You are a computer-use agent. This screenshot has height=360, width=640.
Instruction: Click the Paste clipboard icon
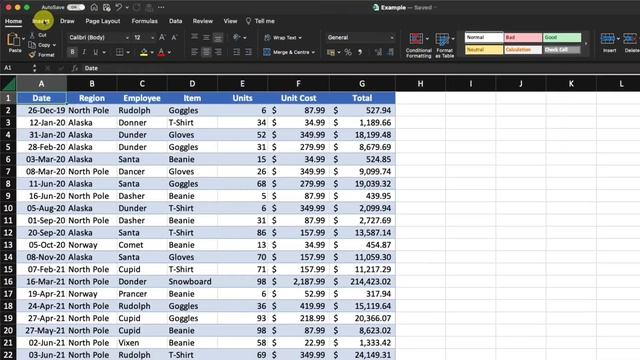pos(13,40)
